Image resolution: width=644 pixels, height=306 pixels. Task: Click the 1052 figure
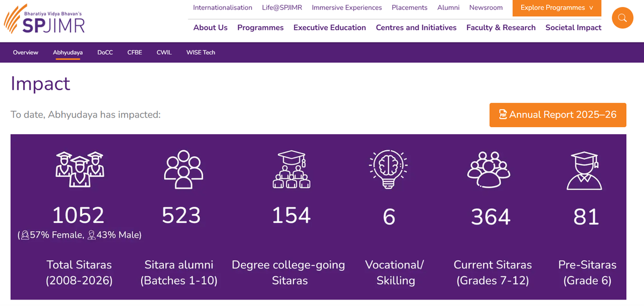78,215
